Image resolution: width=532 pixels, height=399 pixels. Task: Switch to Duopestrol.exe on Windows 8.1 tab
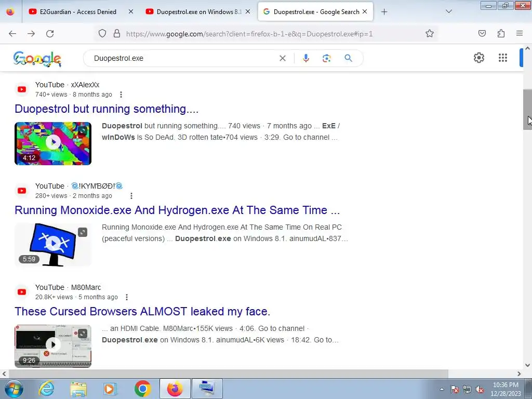click(x=198, y=12)
